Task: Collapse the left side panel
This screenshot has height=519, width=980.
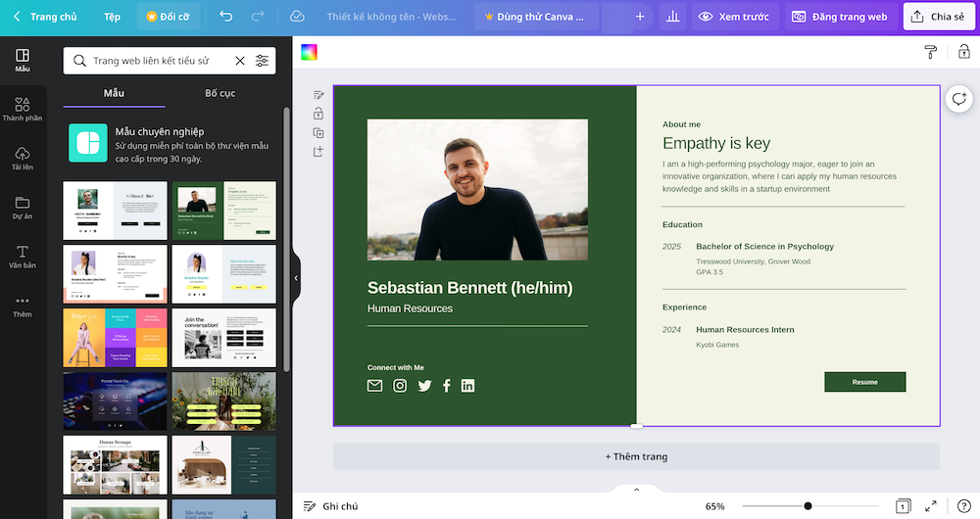Action: click(296, 278)
